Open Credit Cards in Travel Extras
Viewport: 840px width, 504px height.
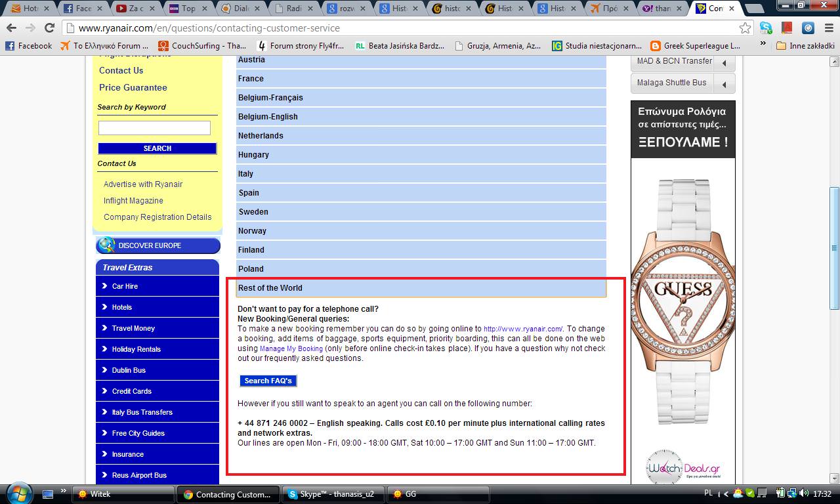157,391
